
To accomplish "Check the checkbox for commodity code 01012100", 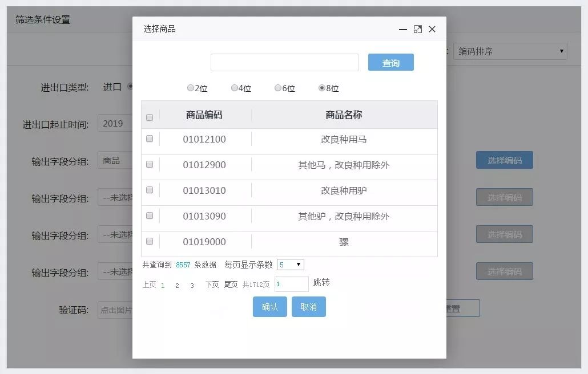I will coord(150,139).
